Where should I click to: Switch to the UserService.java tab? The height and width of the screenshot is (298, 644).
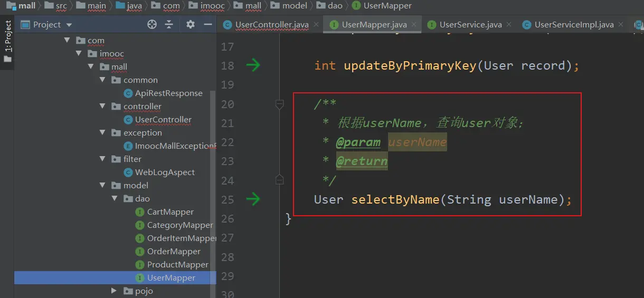[x=470, y=25]
